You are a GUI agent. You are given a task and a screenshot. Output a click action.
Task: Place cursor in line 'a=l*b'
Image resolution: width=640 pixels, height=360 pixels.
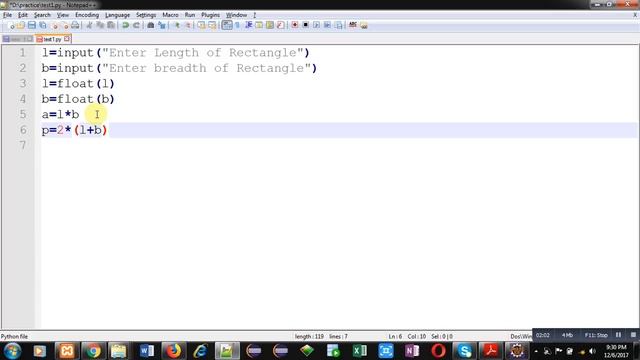(60, 114)
